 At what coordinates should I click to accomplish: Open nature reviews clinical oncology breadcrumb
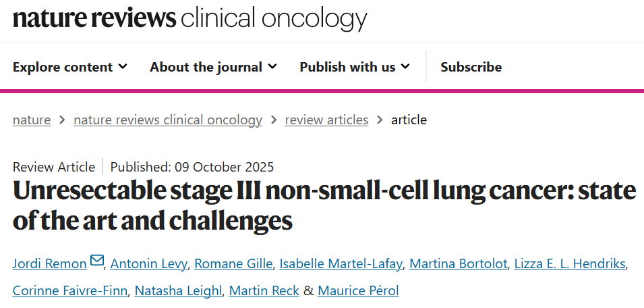tap(168, 120)
